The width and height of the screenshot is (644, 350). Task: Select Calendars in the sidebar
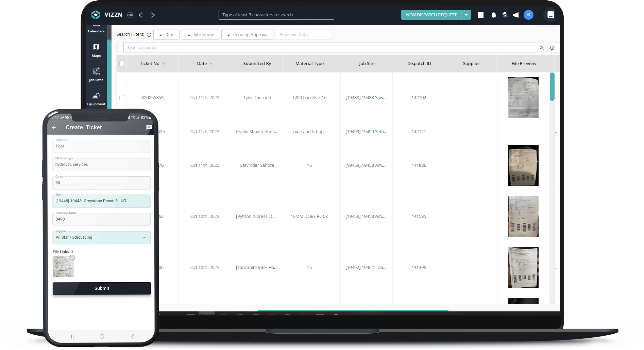[x=96, y=29]
